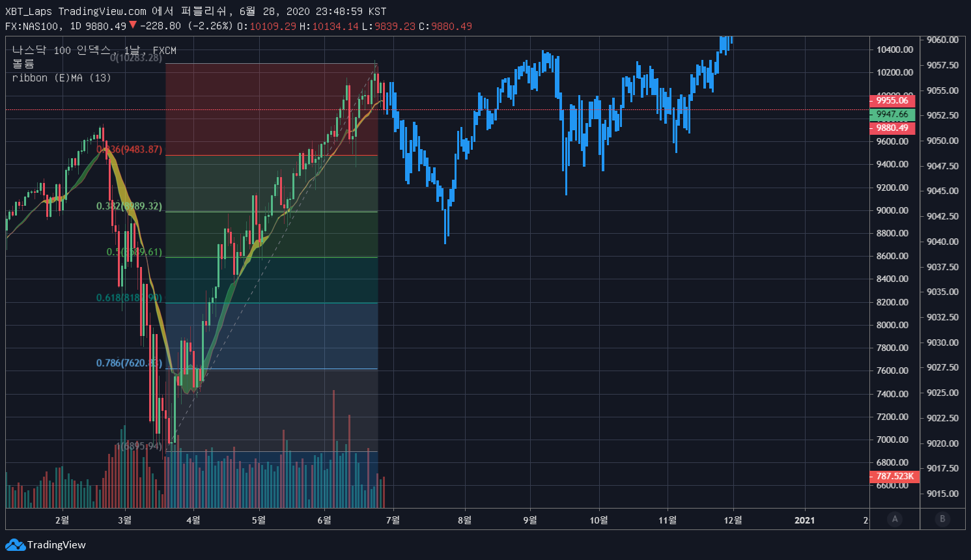Click the 11월 label on time axis
The image size is (971, 560).
tap(668, 520)
